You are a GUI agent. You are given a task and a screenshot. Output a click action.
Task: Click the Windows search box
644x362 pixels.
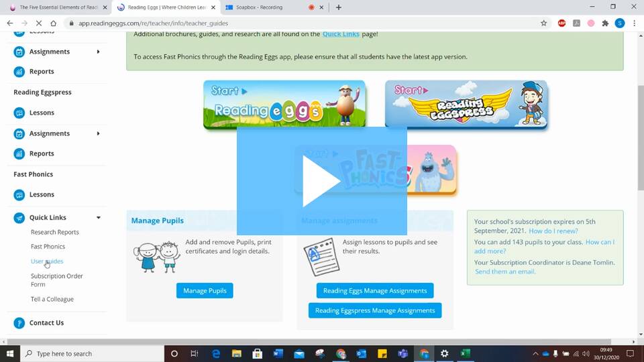coord(92,353)
